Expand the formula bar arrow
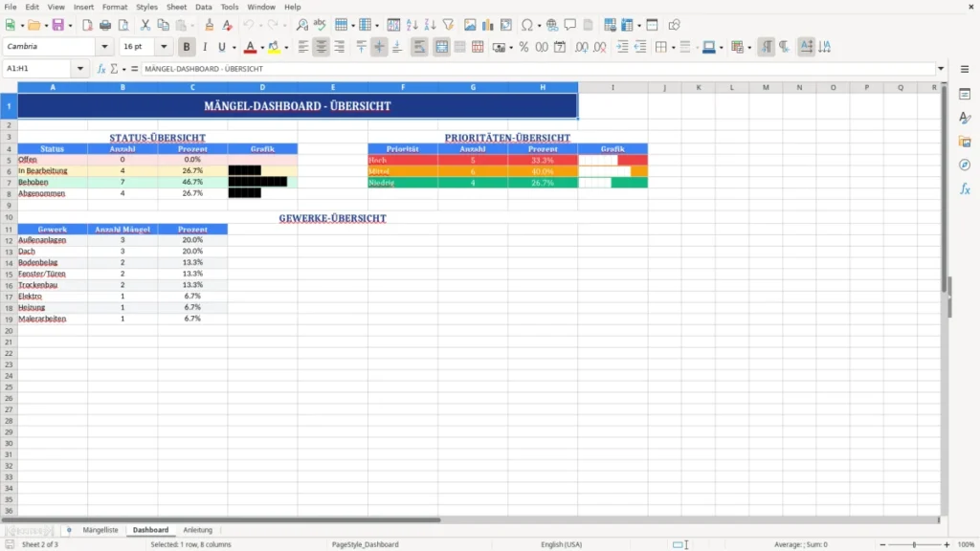The image size is (980, 551). 941,69
